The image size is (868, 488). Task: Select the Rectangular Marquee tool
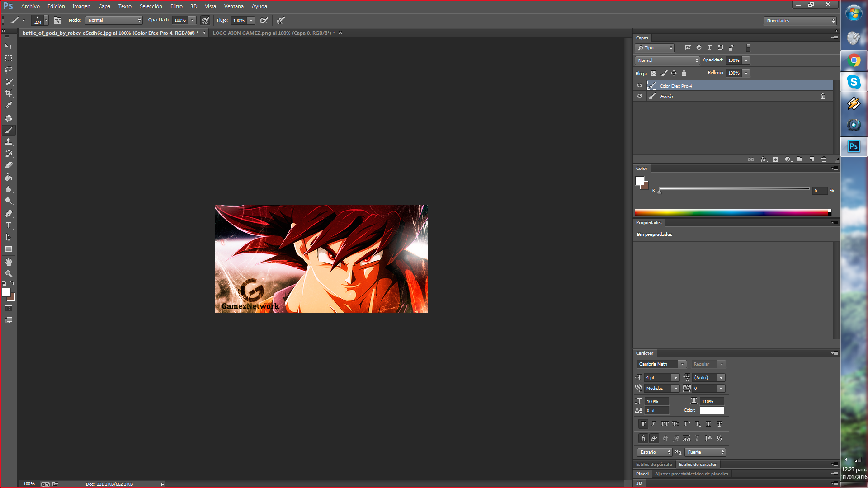pyautogui.click(x=9, y=58)
